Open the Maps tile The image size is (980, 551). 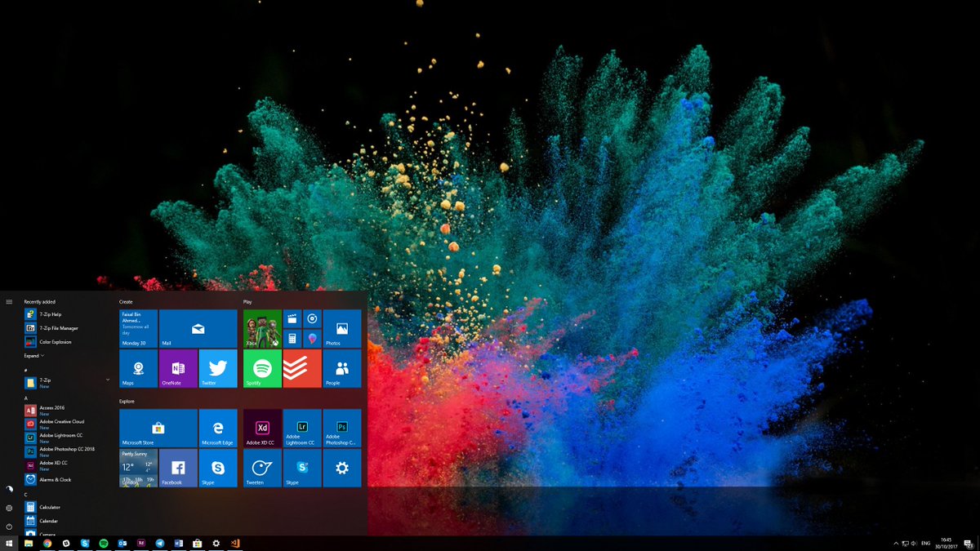(138, 368)
